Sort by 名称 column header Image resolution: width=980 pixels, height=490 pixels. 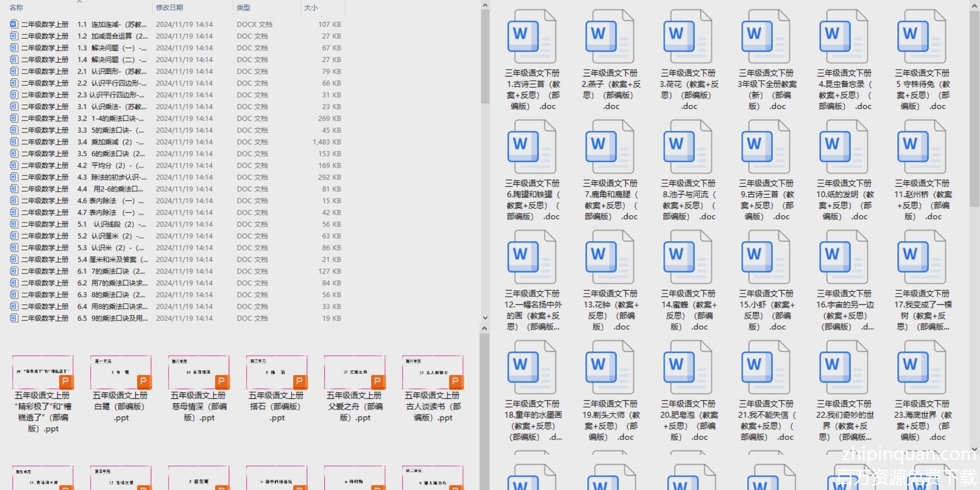tap(17, 7)
